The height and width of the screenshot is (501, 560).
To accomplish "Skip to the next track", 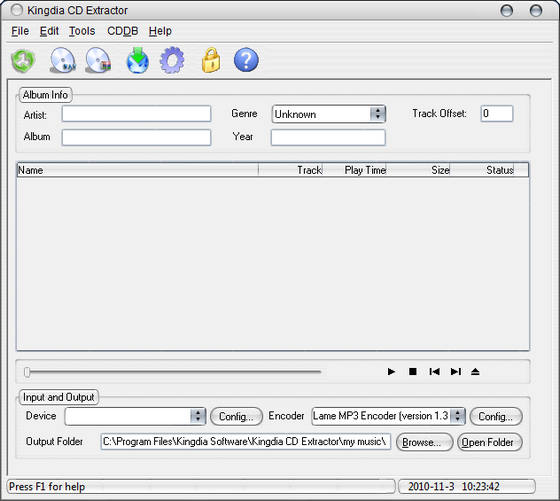I will click(456, 372).
